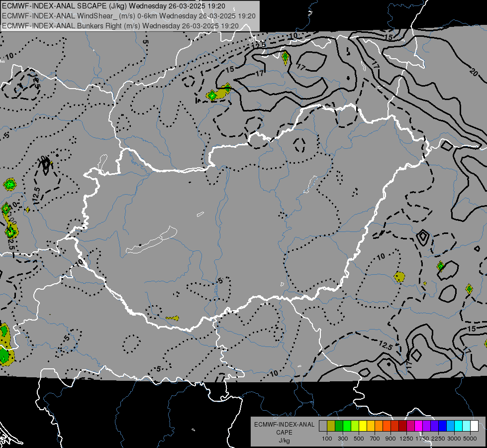487x448 pixels.
Task: Click the 2250 tick label in the legend
Action: click(x=438, y=439)
